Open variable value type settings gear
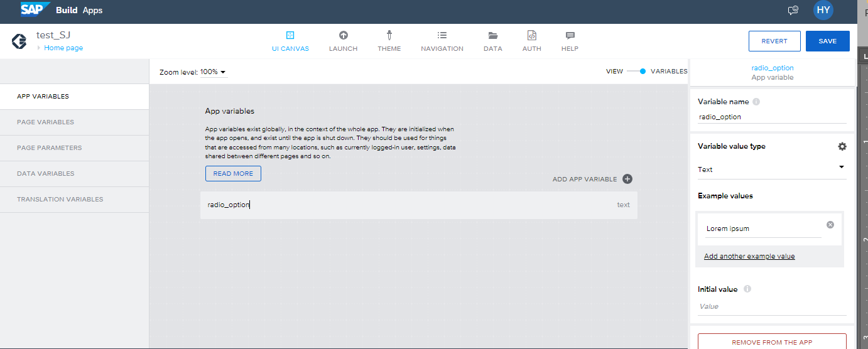868x349 pixels. pyautogui.click(x=842, y=146)
